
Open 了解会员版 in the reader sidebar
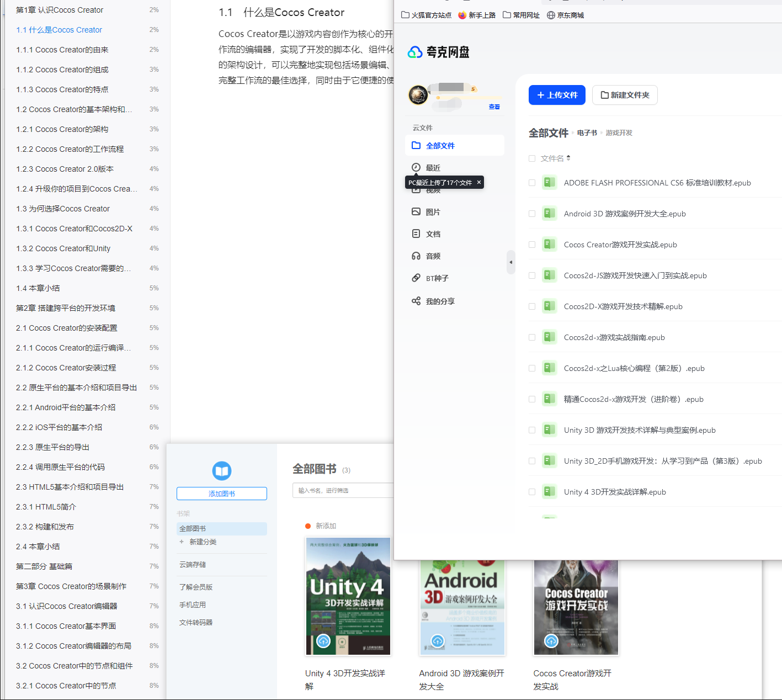coord(196,587)
